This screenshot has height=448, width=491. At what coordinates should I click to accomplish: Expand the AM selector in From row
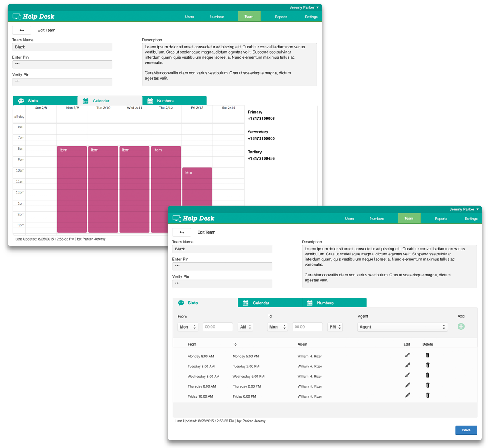point(245,327)
